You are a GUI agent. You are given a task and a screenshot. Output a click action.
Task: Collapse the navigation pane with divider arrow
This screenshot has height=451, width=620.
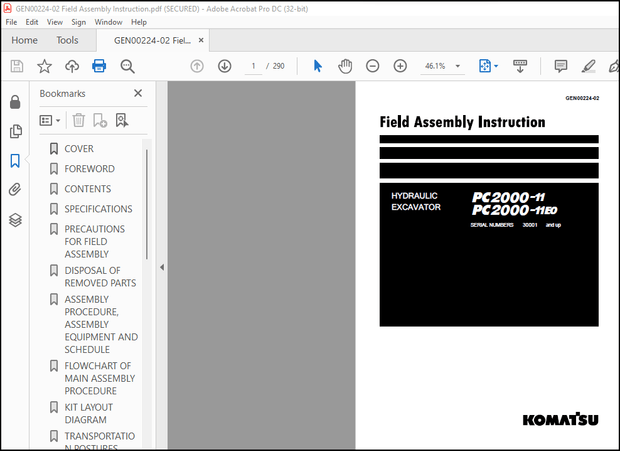click(161, 267)
